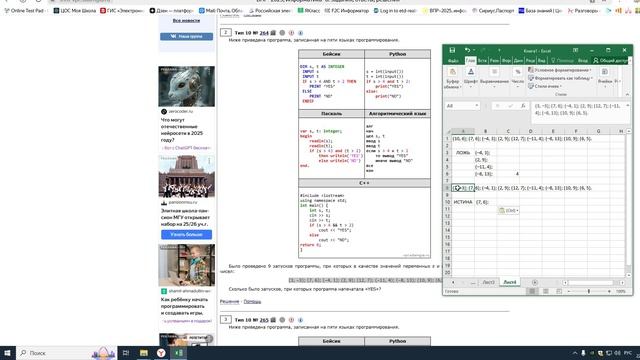Collapse the formula bar with its chevron

point(628,106)
